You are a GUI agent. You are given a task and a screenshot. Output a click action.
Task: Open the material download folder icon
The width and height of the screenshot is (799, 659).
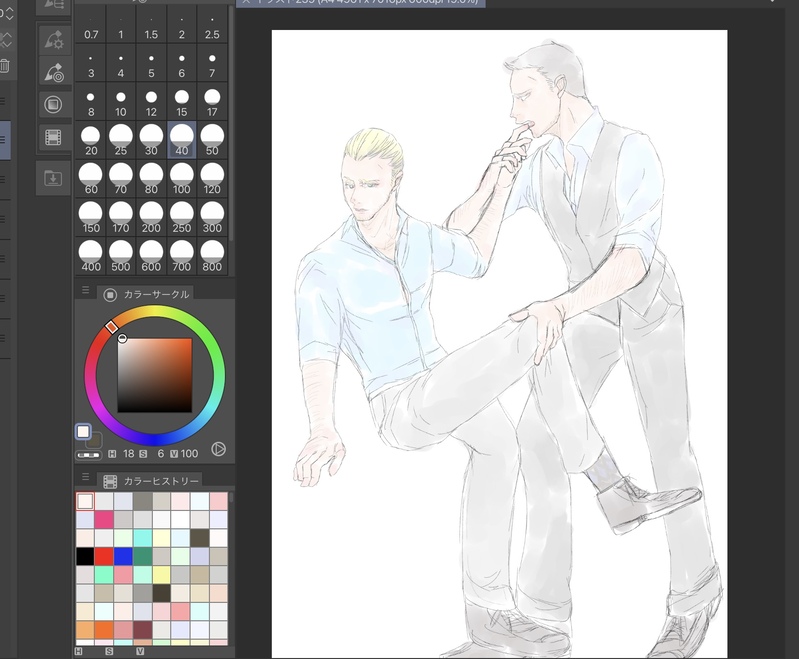[53, 178]
